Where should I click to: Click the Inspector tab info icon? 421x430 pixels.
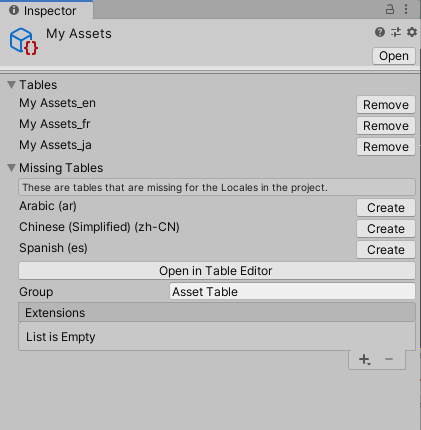click(x=14, y=10)
